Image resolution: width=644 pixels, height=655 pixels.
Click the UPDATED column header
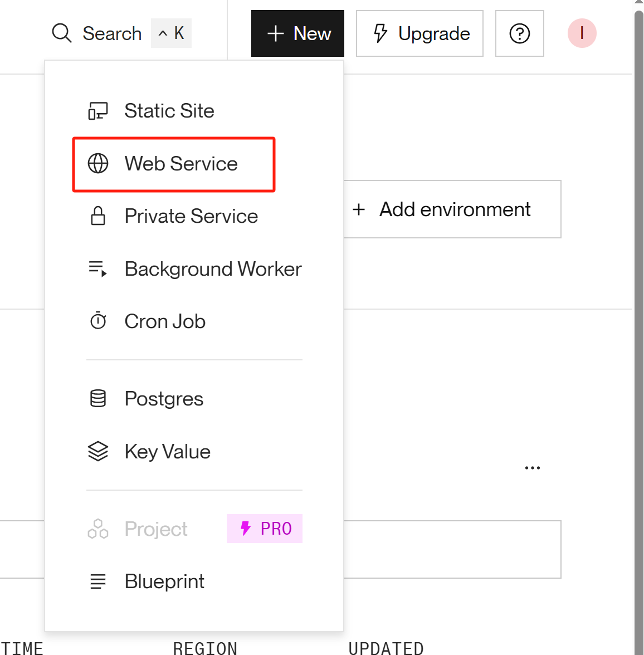pos(386,648)
